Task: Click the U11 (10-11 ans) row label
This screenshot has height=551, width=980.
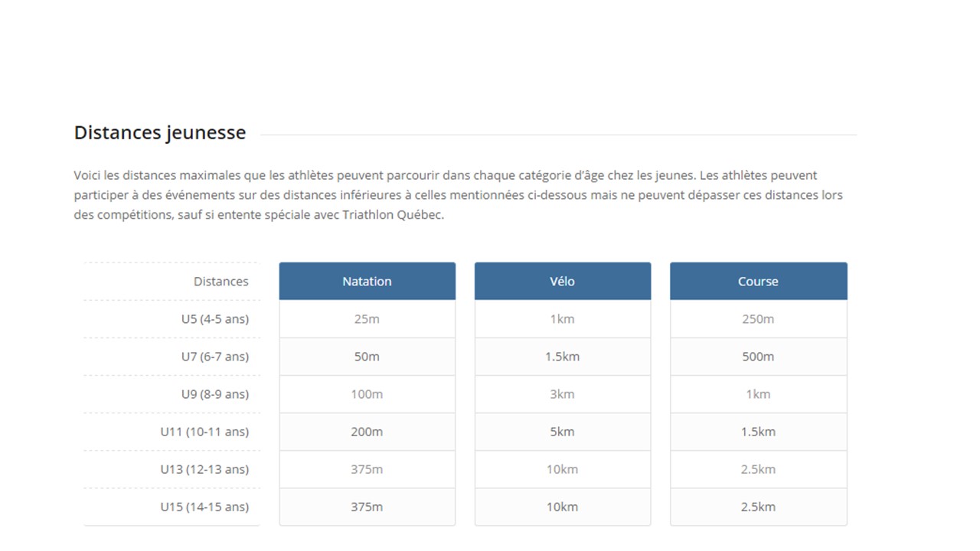Action: (204, 432)
